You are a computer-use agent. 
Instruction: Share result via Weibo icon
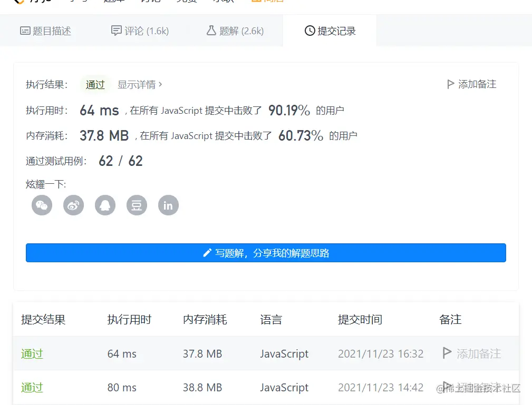point(73,205)
